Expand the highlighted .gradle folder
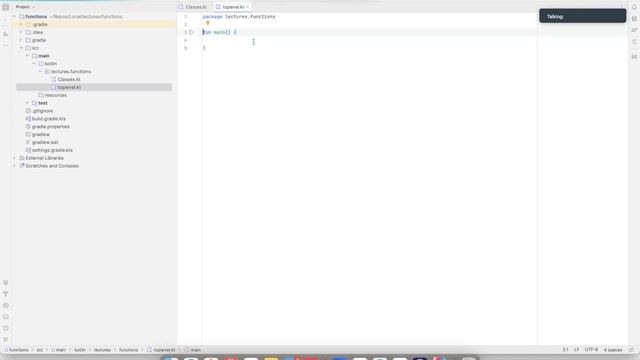The width and height of the screenshot is (640, 360). 21,24
